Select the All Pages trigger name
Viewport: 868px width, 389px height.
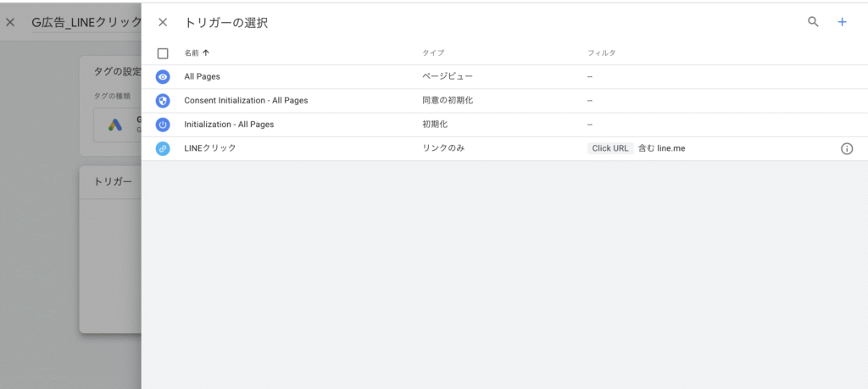tap(202, 76)
